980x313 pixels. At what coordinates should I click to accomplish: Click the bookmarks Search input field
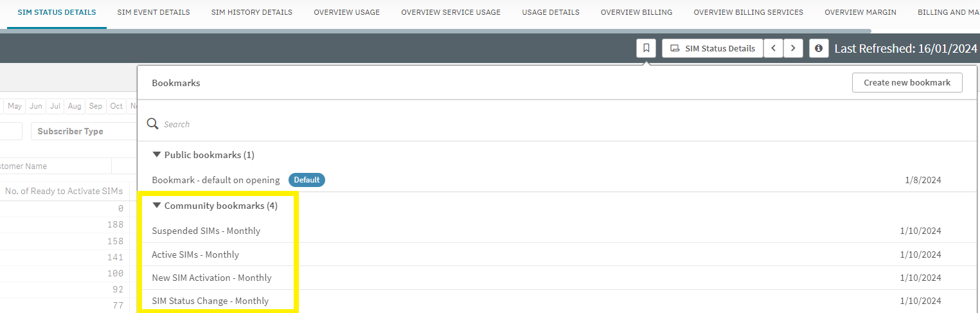click(x=514, y=124)
